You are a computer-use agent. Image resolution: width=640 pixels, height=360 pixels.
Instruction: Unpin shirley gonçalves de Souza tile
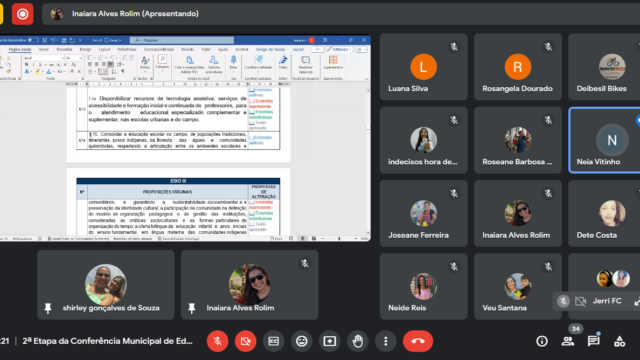(x=48, y=308)
